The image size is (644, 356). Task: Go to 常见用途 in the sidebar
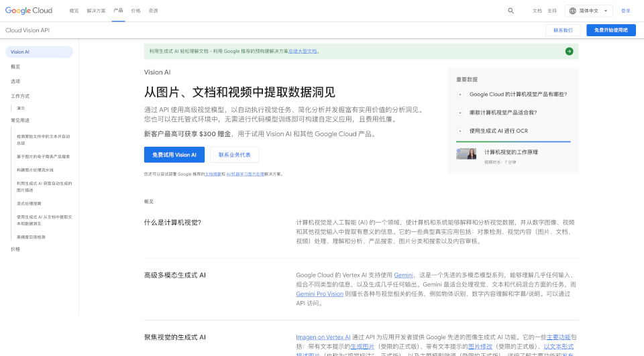click(20, 120)
